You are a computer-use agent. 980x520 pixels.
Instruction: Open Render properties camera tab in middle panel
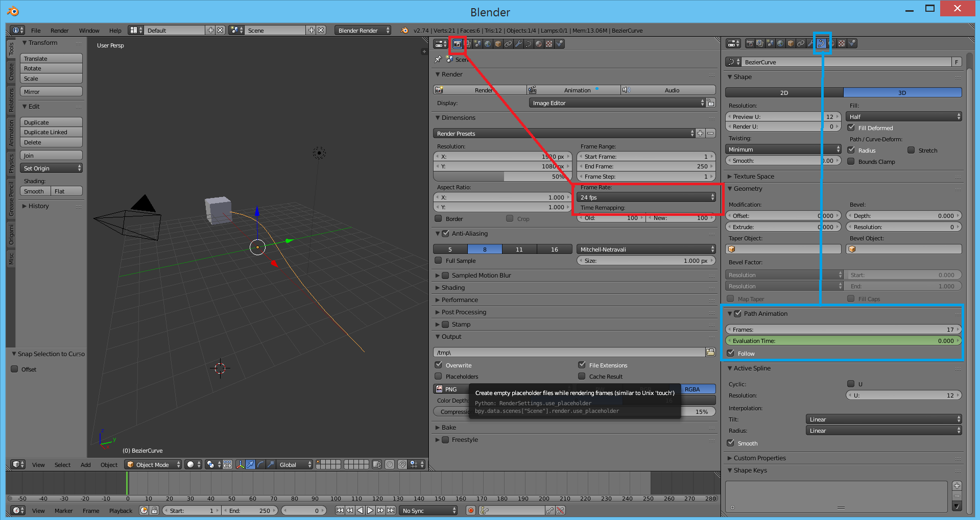click(x=457, y=44)
